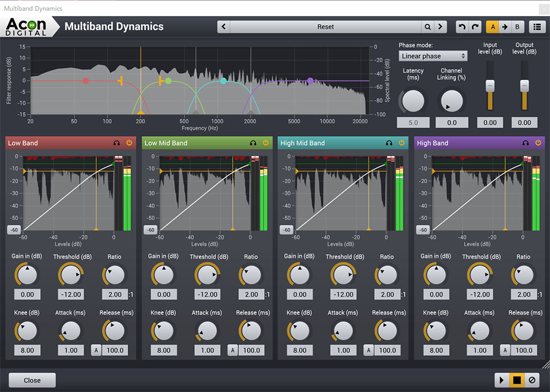Click the High Band Knee knob

(436, 331)
